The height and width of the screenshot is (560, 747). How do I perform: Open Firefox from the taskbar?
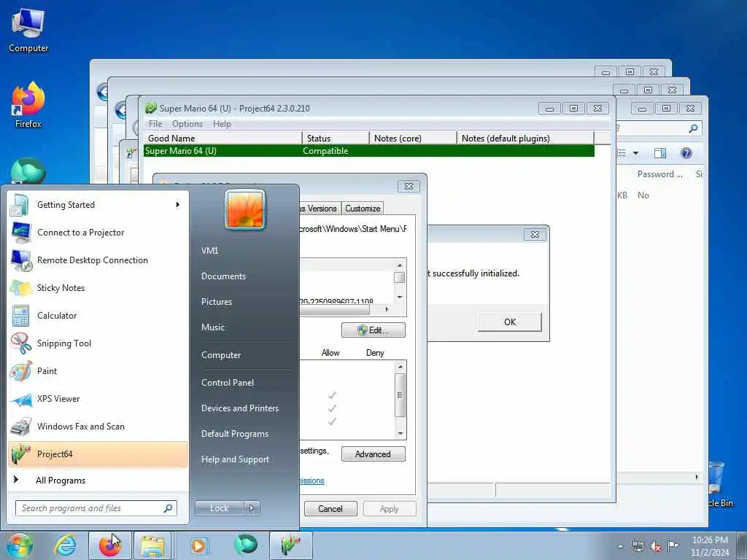tap(109, 545)
